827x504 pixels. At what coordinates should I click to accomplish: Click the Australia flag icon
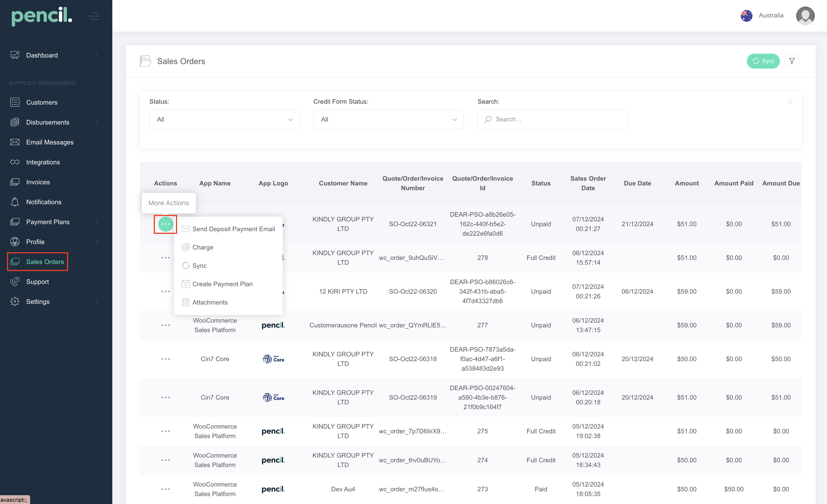746,15
